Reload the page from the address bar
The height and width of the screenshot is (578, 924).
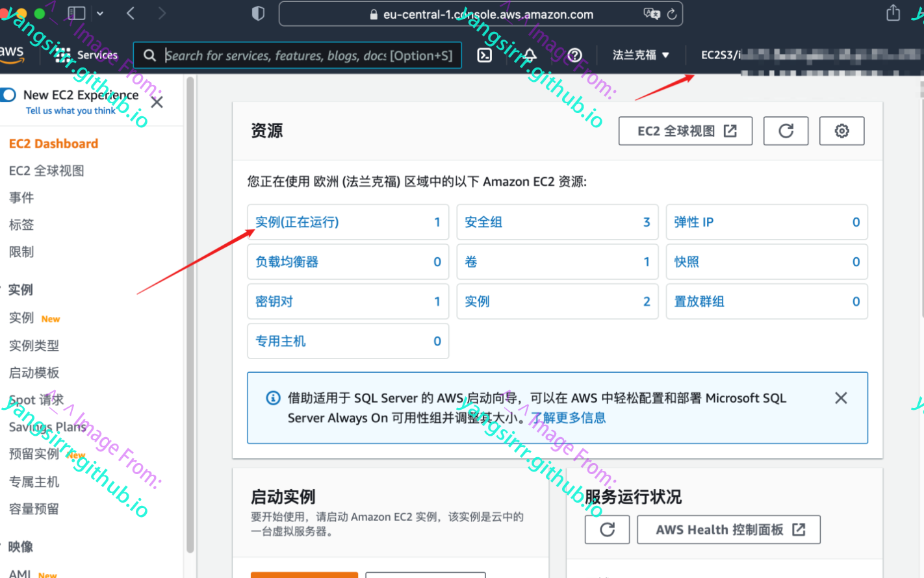click(672, 14)
